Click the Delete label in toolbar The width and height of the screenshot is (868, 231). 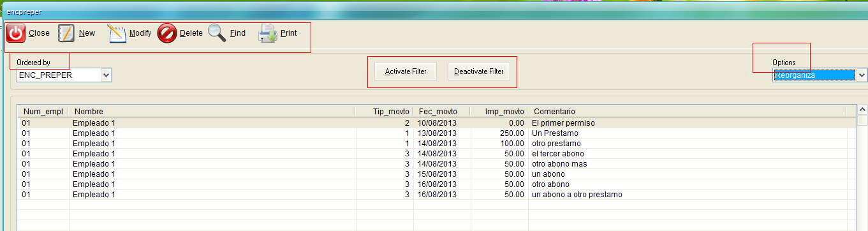(x=191, y=33)
